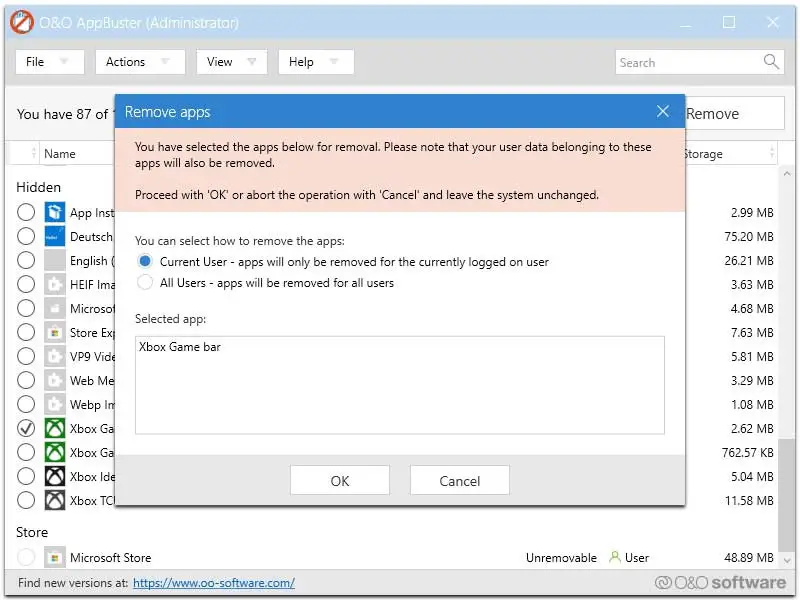Click the Xbox Identity black icon
The image size is (800, 600).
tap(55, 476)
